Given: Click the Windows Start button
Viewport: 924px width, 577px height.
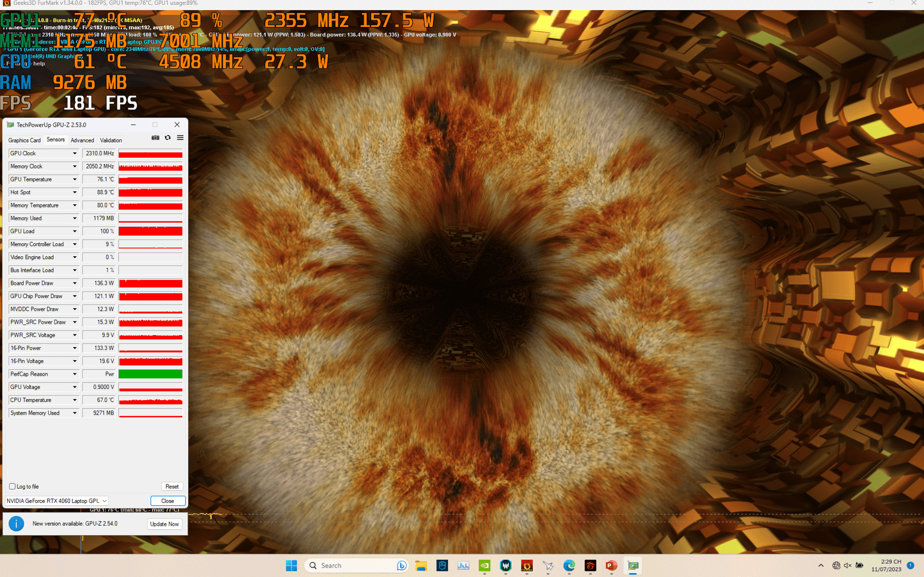Looking at the screenshot, I should tap(291, 566).
